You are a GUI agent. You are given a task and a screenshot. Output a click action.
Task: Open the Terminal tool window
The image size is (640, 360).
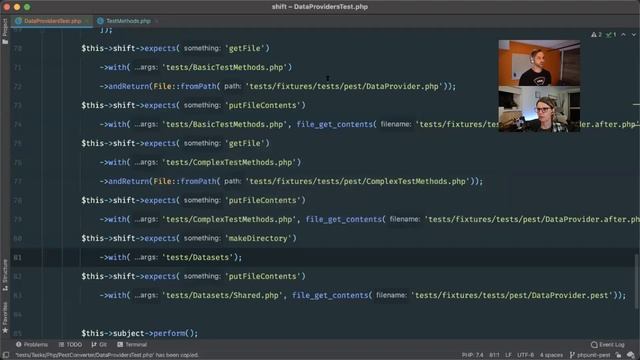pos(132,344)
